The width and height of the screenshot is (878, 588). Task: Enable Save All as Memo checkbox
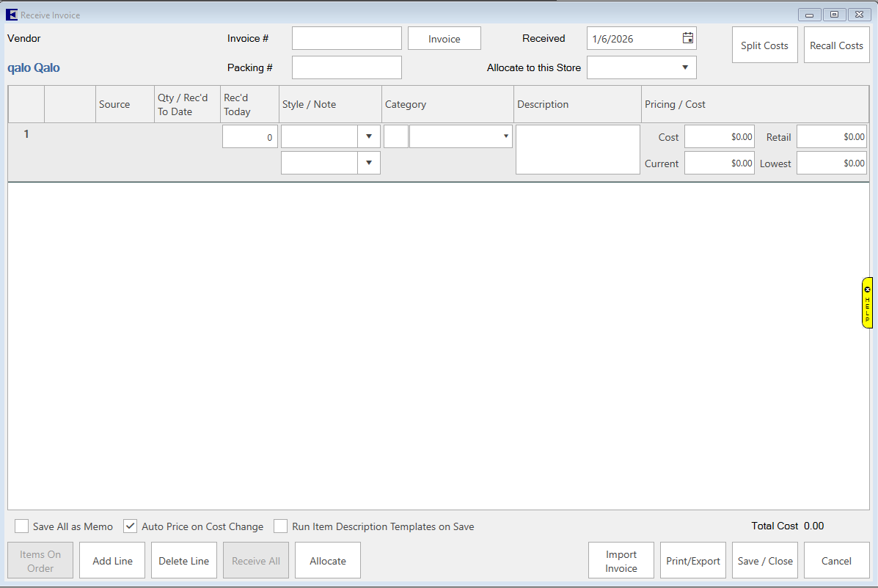point(22,526)
